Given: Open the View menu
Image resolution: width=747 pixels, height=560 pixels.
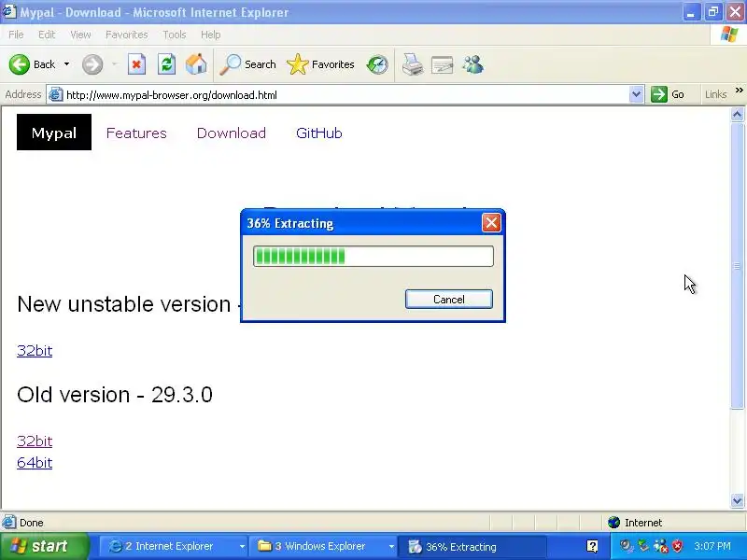Looking at the screenshot, I should coord(80,35).
